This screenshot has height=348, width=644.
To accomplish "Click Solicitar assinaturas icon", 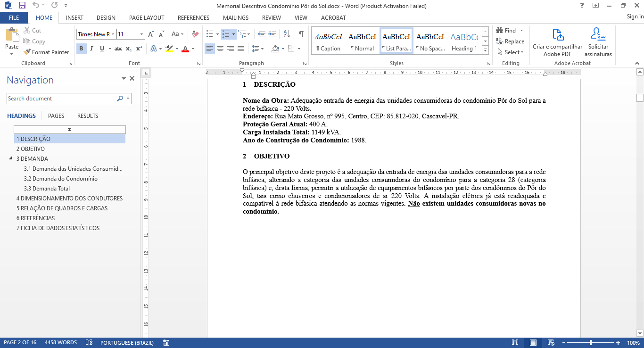I will 598,42.
